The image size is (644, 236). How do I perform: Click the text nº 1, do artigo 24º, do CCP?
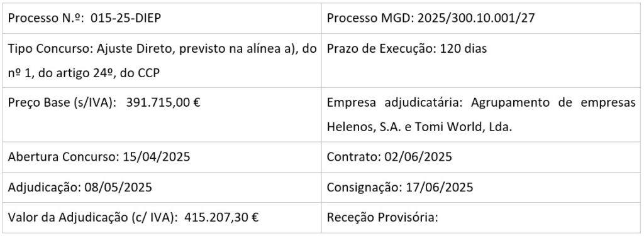coord(84,73)
